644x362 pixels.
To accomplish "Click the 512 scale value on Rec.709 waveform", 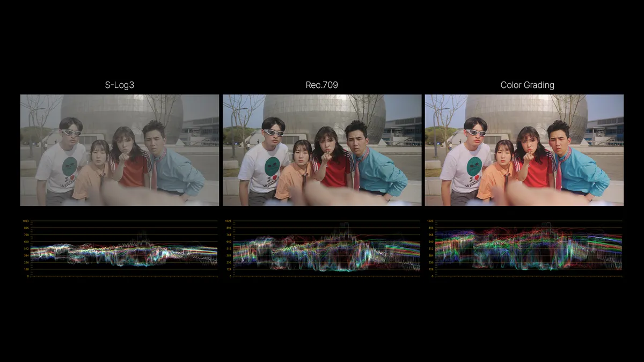I will pos(228,249).
